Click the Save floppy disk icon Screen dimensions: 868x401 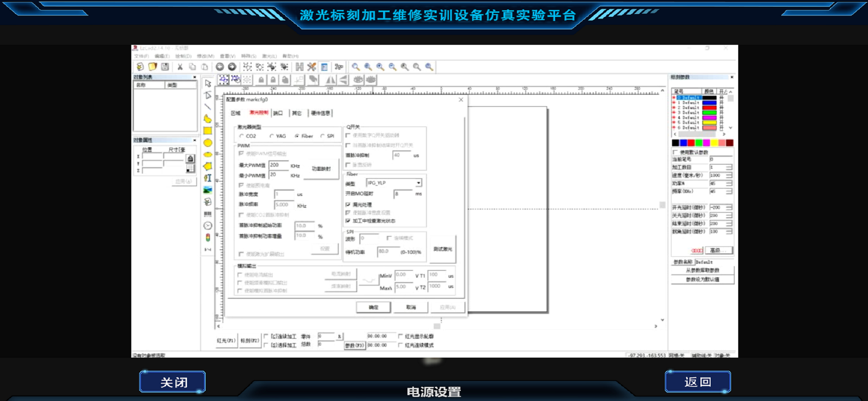click(x=165, y=67)
